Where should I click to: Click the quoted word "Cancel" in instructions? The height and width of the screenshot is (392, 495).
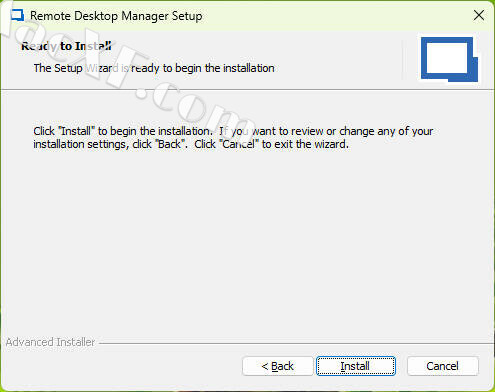239,144
